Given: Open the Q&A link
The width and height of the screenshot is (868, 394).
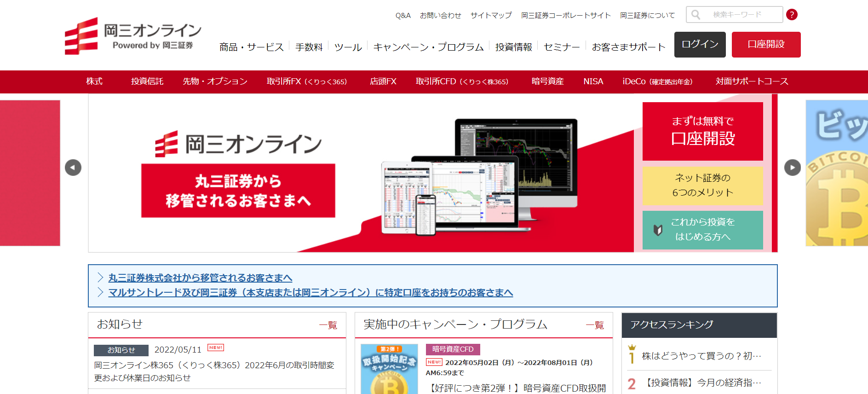Looking at the screenshot, I should [x=403, y=16].
